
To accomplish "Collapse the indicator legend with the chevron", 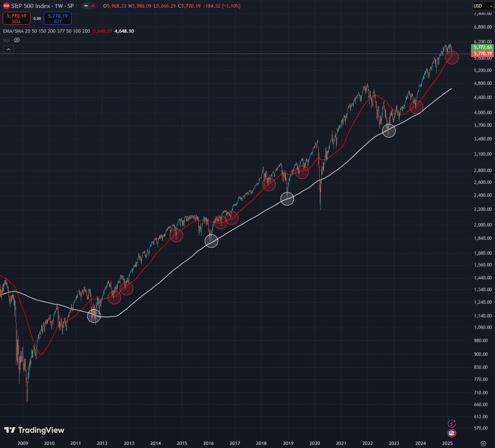I will click(x=8, y=49).
